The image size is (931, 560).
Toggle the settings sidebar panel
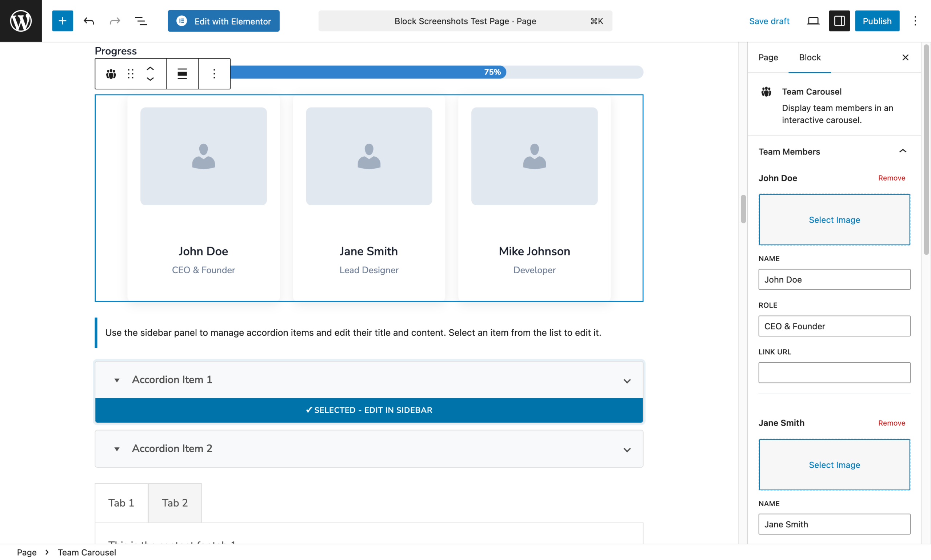pos(839,21)
